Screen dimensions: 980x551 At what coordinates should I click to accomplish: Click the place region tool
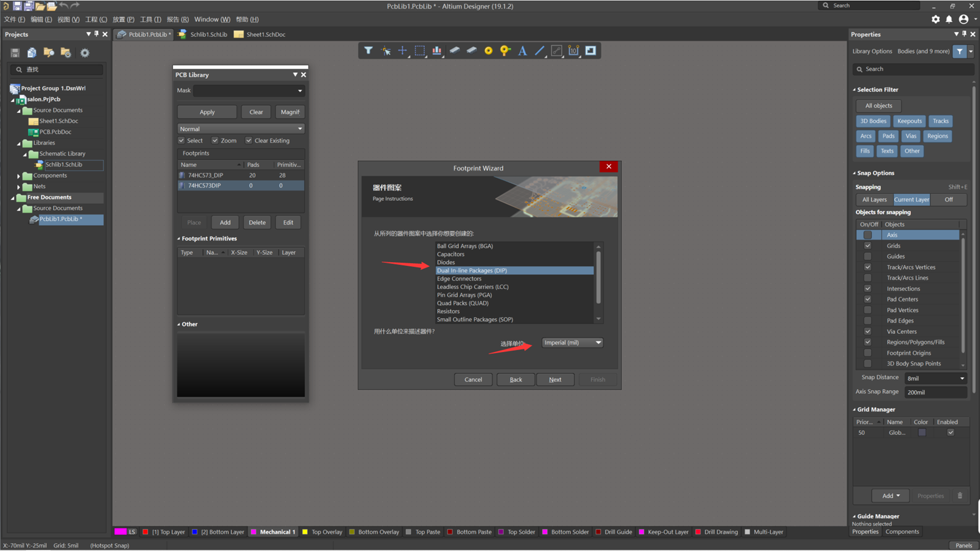pos(591,51)
